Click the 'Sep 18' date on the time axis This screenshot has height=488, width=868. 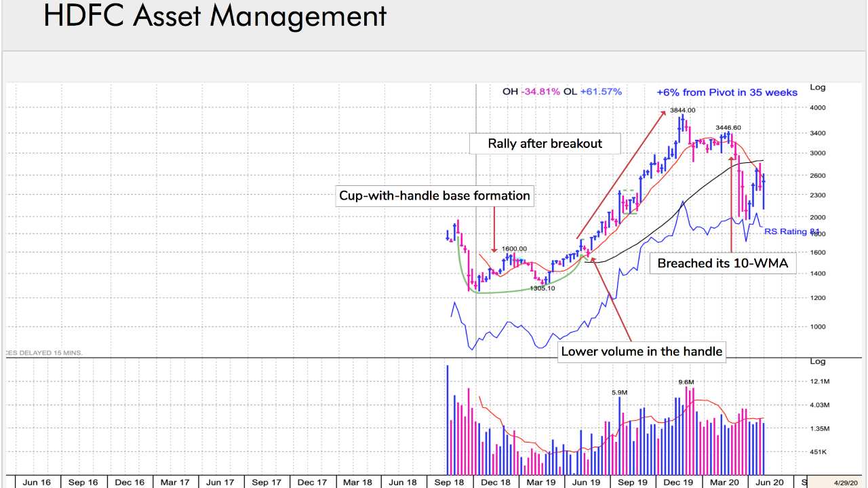click(x=450, y=483)
